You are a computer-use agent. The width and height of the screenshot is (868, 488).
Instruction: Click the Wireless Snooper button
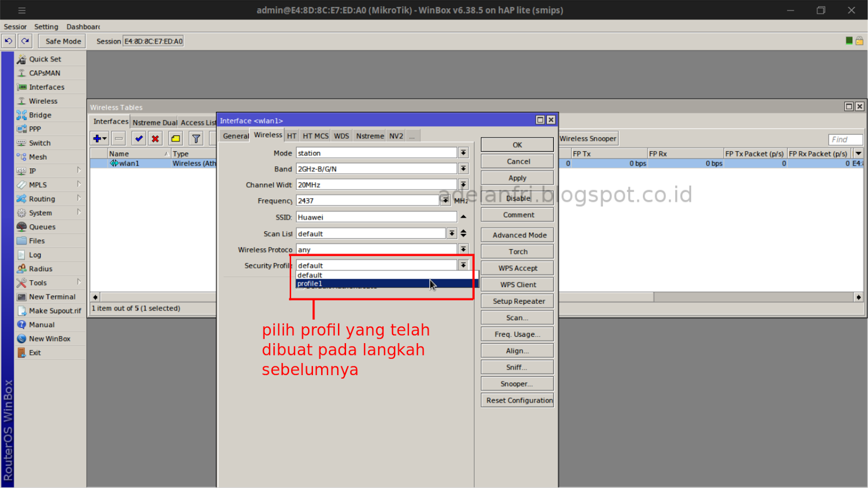[x=588, y=139]
